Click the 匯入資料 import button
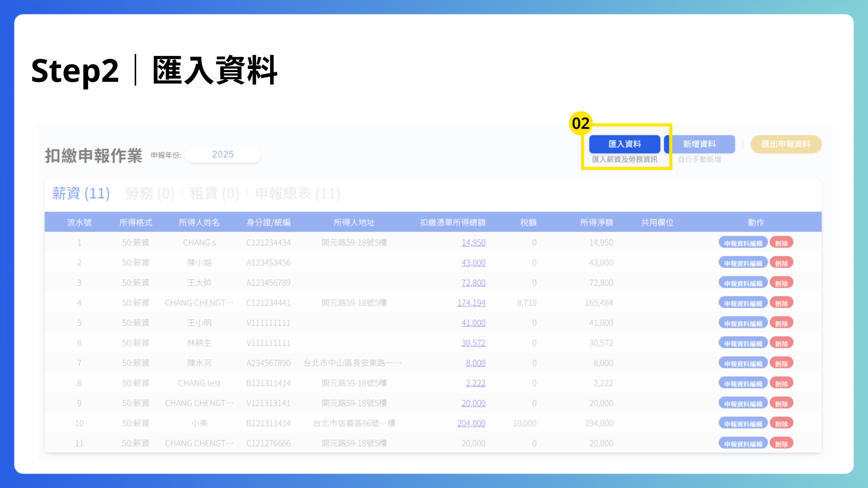The image size is (868, 488). tap(625, 144)
